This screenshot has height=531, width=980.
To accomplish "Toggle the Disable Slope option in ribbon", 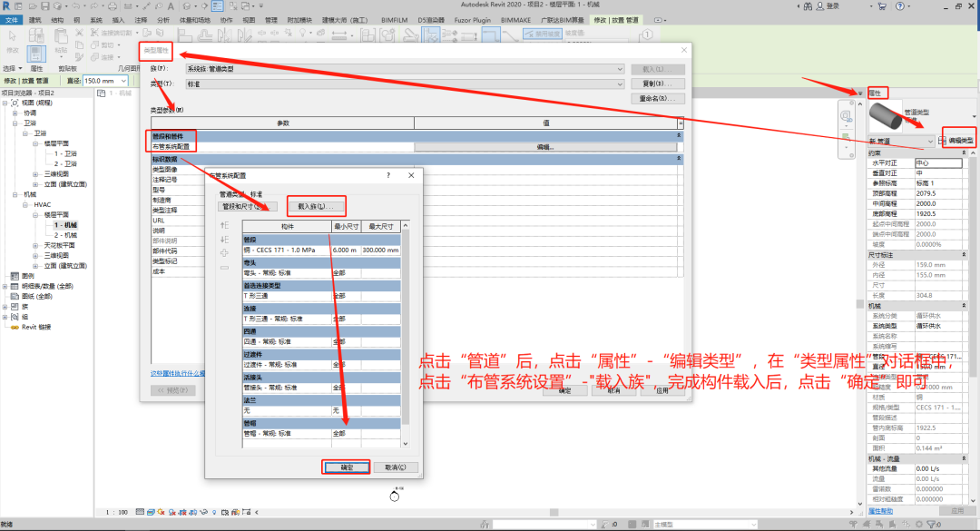I will (543, 34).
